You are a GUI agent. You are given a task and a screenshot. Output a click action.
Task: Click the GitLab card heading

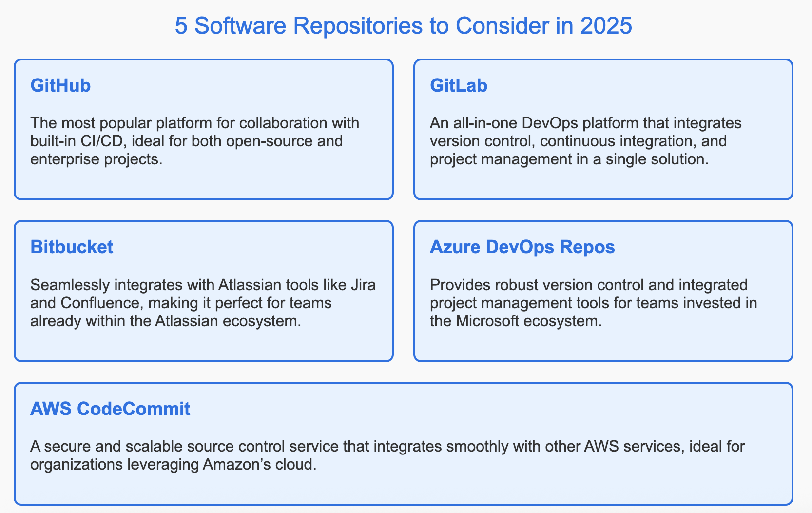coord(459,85)
